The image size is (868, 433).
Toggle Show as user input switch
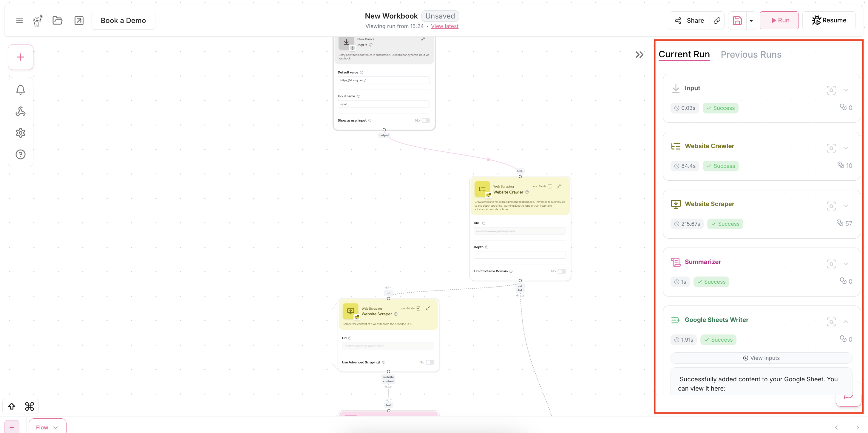click(426, 120)
